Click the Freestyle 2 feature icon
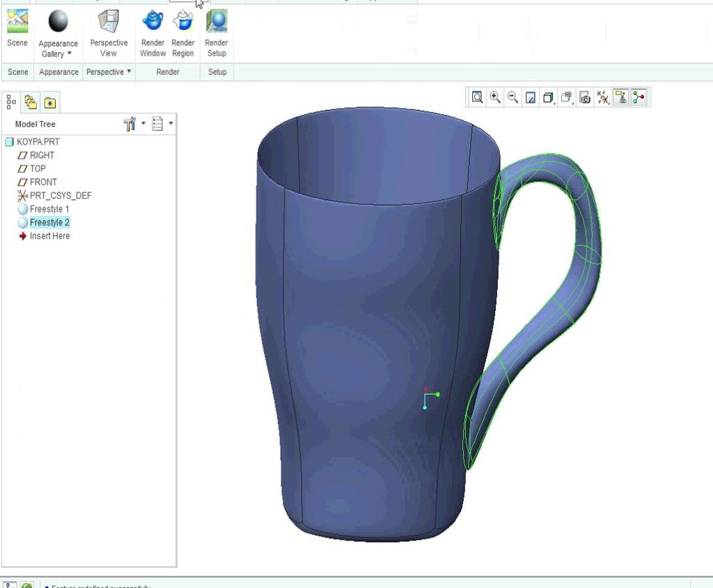 [23, 223]
